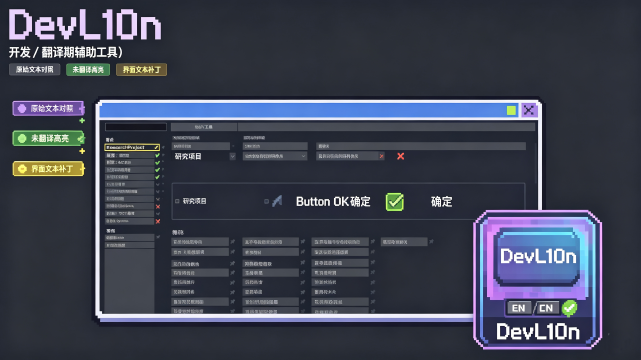Click the pin icon beside the lone fourth-column entry
Viewport: 641px width, 360px height.
coord(431,241)
